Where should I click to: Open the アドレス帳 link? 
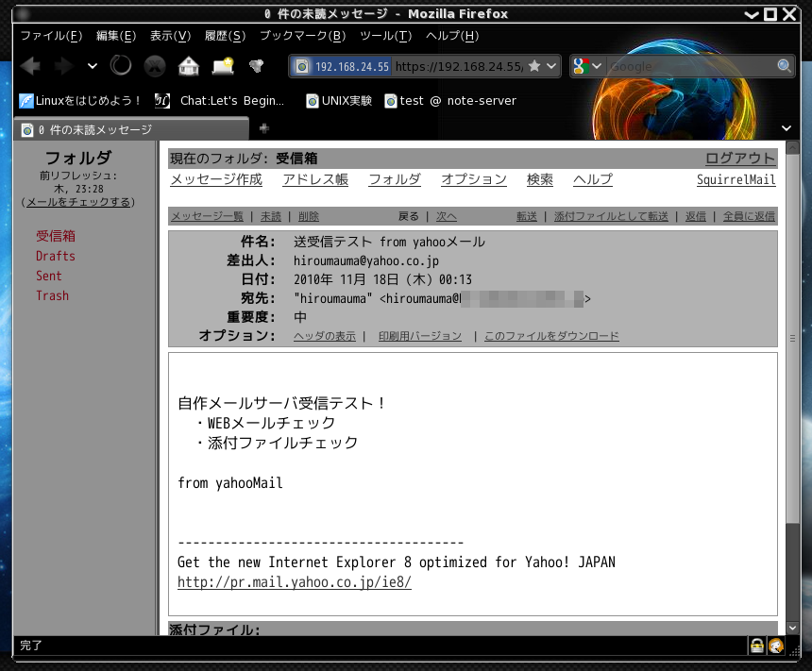(x=315, y=179)
